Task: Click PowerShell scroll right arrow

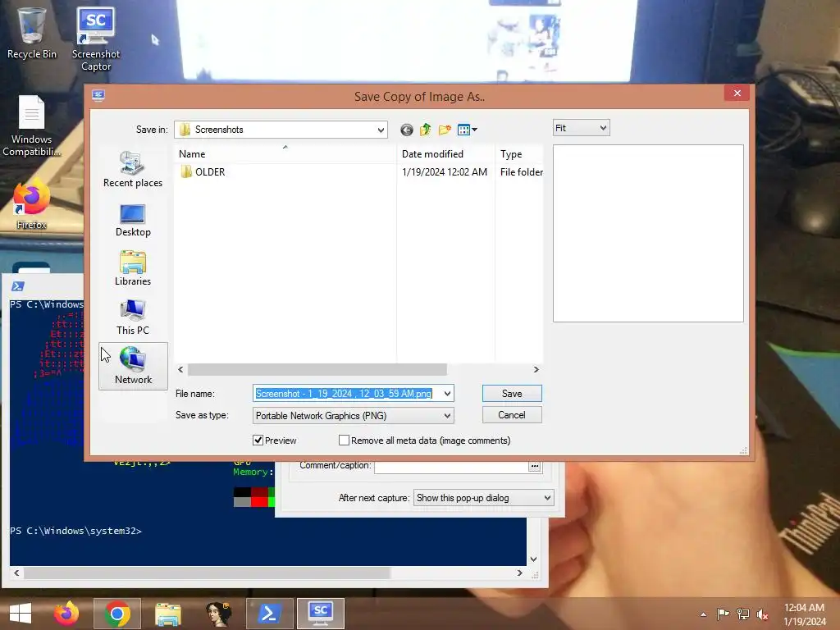Action: (x=519, y=573)
